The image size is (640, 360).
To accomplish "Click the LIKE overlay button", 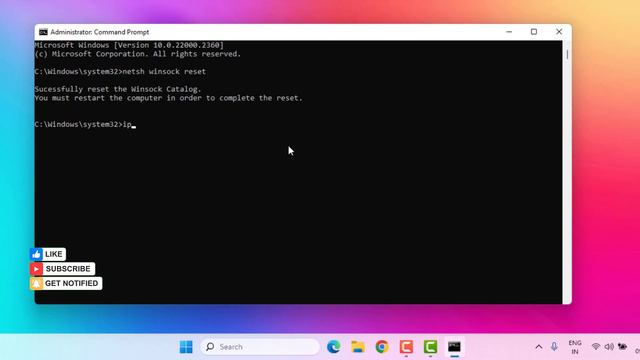I will [x=48, y=254].
